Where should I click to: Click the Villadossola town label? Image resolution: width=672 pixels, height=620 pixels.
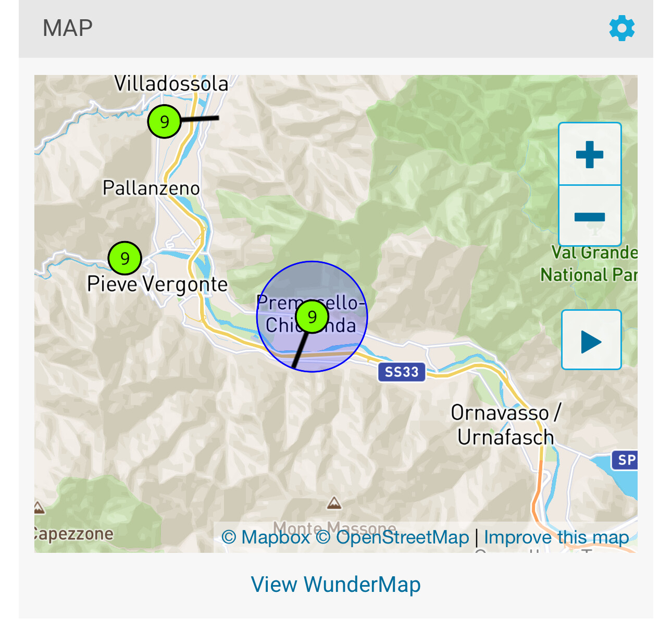[x=171, y=84]
